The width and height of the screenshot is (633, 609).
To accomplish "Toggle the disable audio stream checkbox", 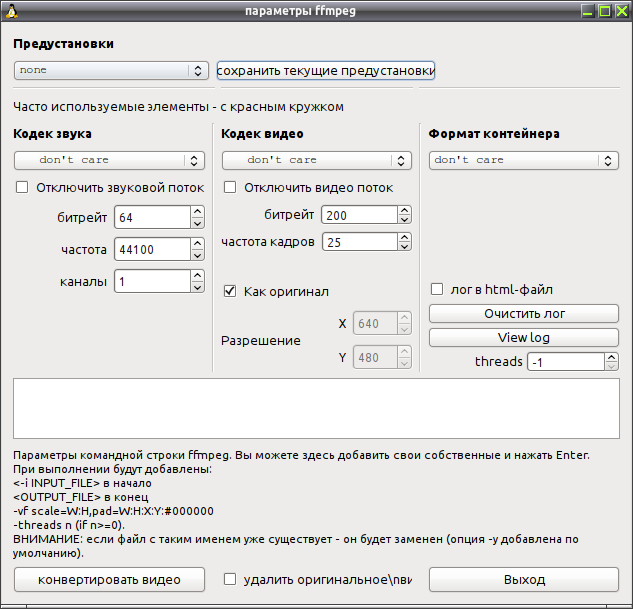I will click(x=22, y=187).
